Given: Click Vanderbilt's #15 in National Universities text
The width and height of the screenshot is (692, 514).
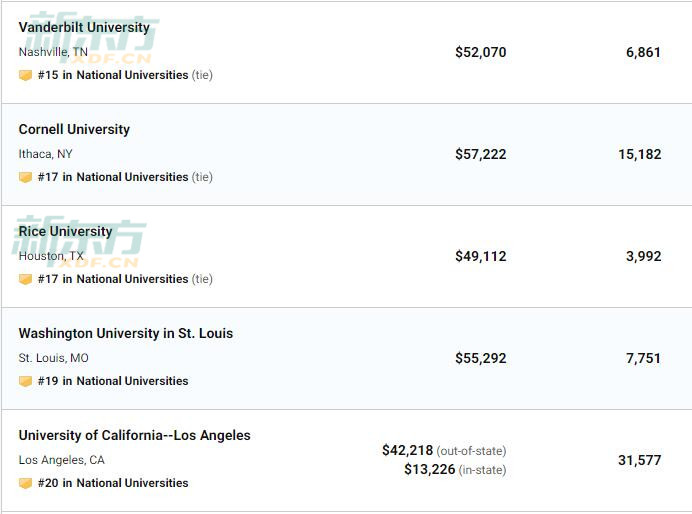Looking at the screenshot, I should click(113, 75).
